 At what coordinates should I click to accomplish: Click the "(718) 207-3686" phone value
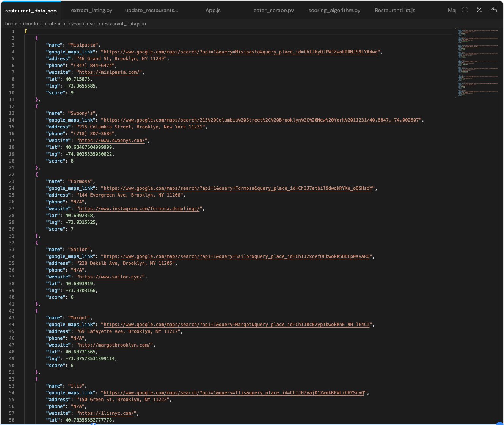93,134
